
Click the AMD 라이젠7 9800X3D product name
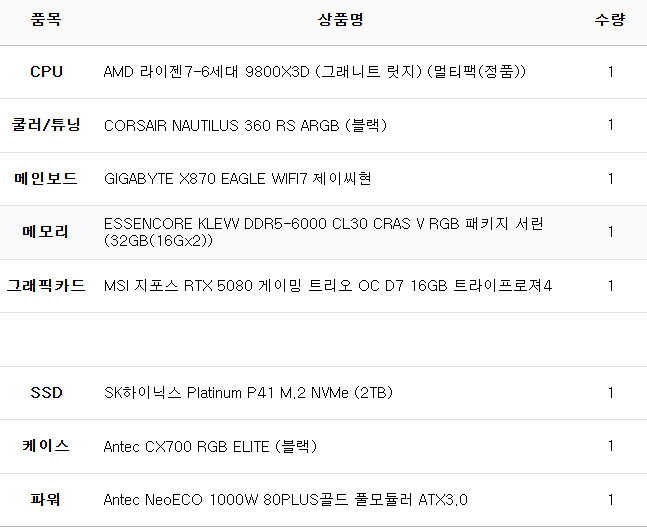pos(315,72)
